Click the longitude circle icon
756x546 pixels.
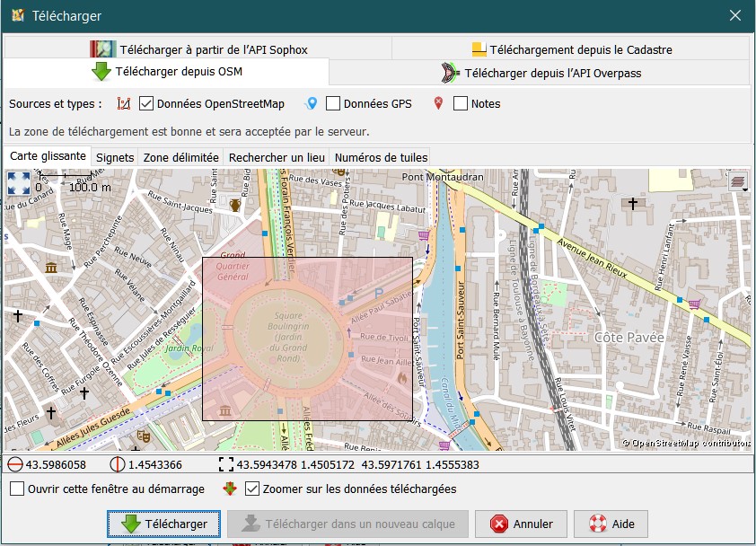(x=117, y=464)
